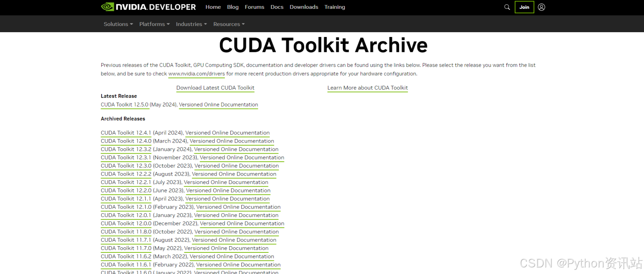Open Versioned Online Documentation for 12.1.0
Viewport: 644px width, 274px height.
pyautogui.click(x=238, y=207)
